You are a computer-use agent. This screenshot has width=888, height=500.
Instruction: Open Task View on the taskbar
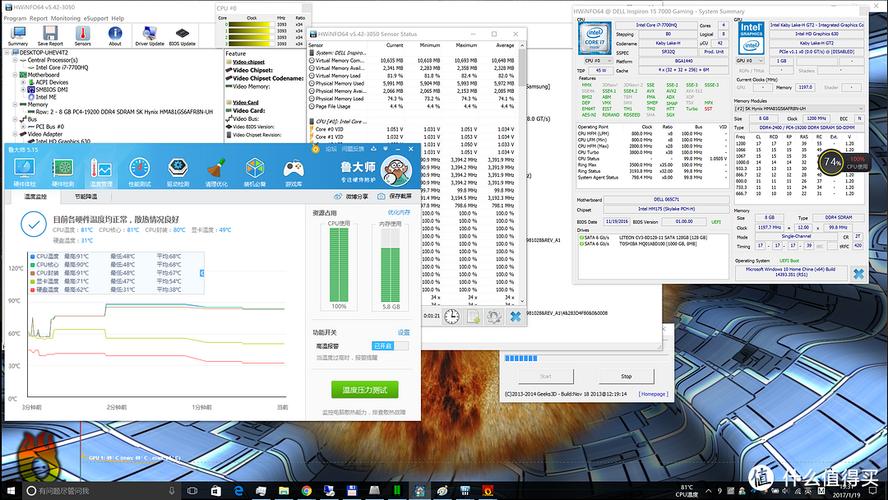(193, 490)
